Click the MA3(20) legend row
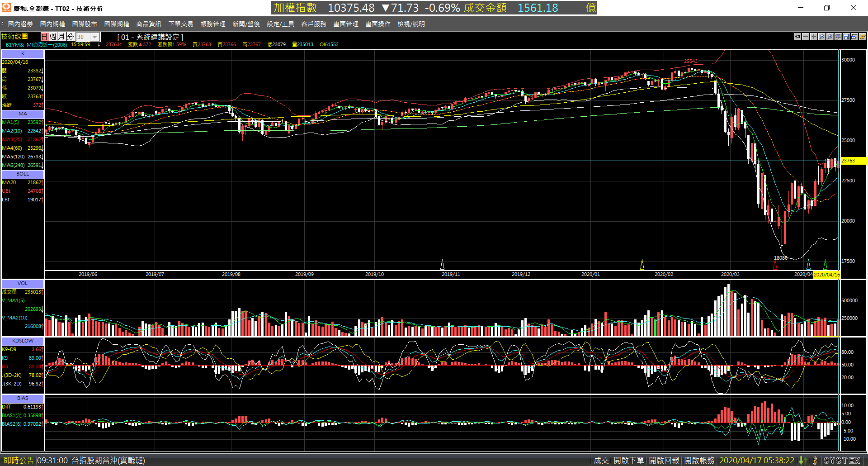Viewport: 868px width, 466px height. click(23, 140)
